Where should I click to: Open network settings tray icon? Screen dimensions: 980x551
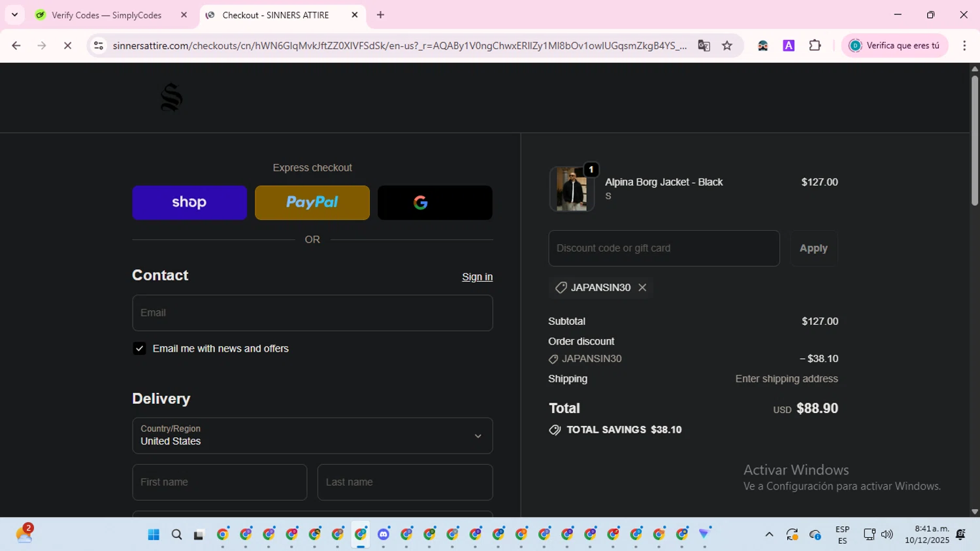[869, 535]
